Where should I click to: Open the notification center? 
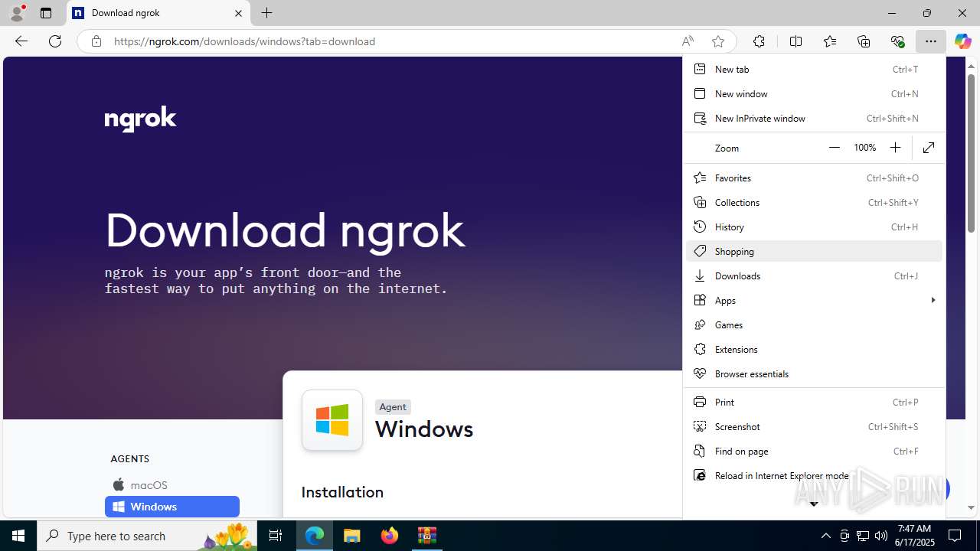[955, 536]
